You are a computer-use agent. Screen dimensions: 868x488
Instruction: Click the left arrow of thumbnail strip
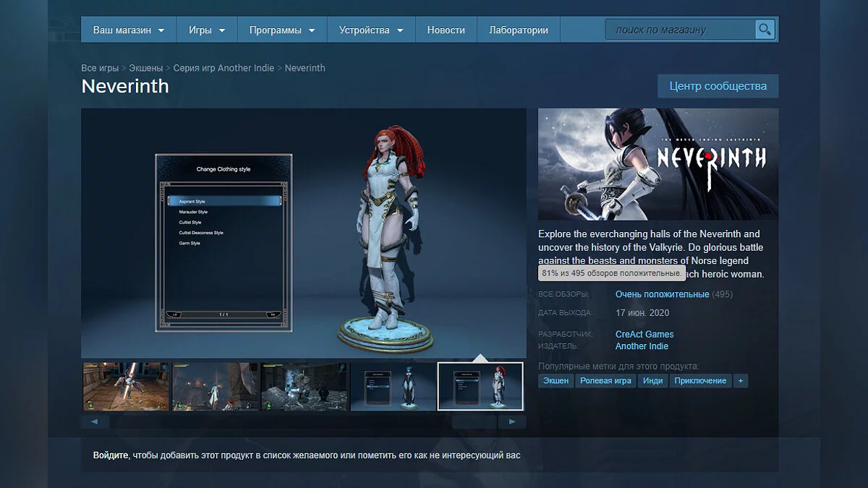point(95,421)
